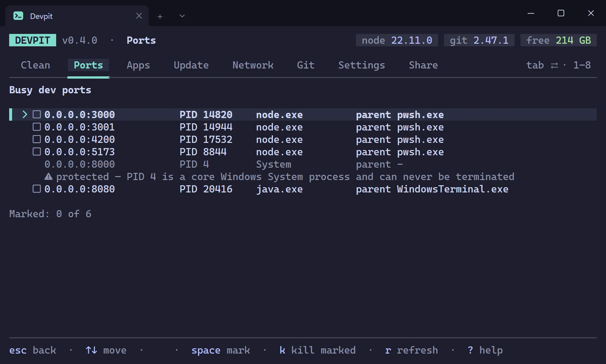This screenshot has width=606, height=364.
Task: Click the k kill marked shortcut
Action: point(318,350)
